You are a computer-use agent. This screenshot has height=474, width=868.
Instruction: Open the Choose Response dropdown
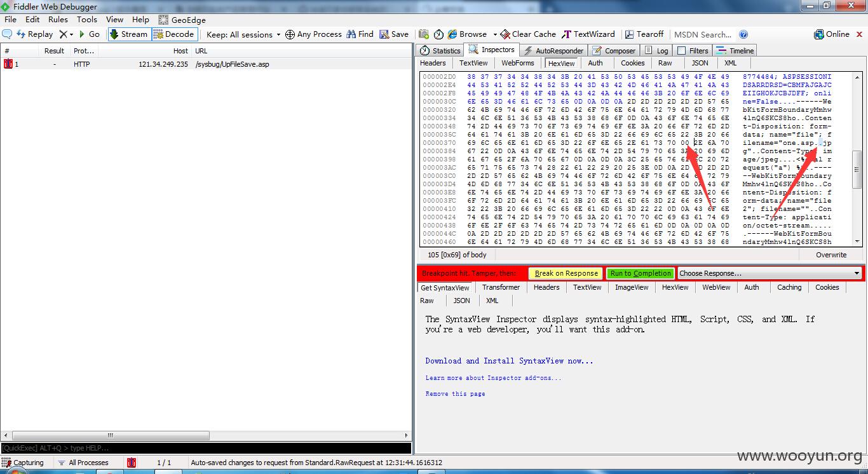pos(770,273)
